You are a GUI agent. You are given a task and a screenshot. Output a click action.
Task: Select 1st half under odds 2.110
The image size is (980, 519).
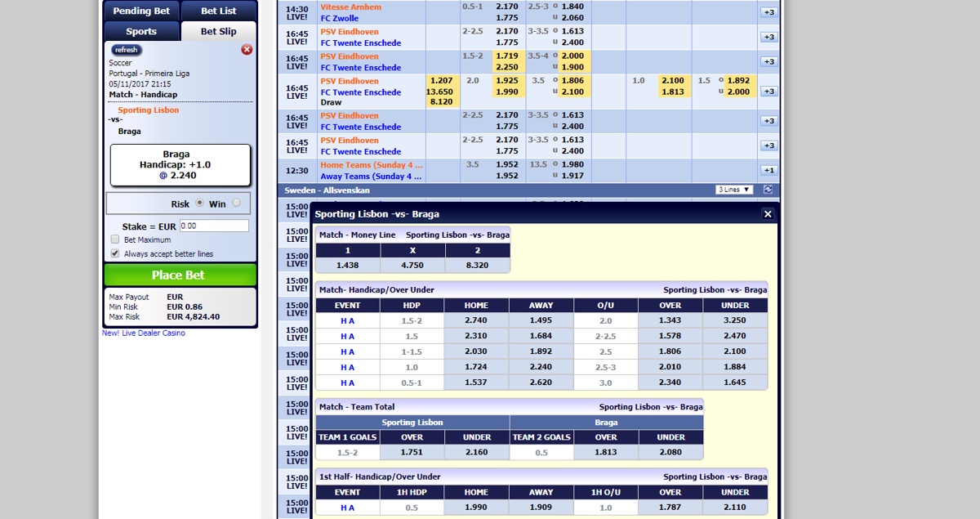tap(735, 508)
